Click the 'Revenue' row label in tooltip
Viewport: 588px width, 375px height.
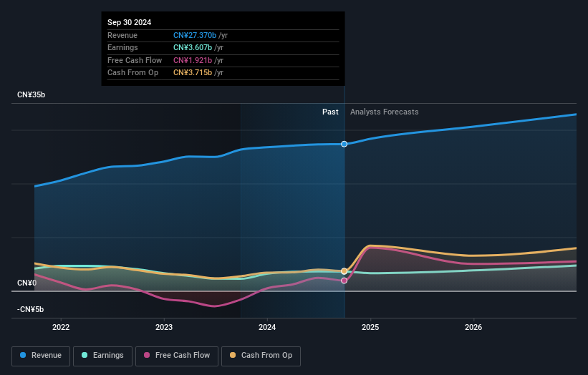[122, 35]
